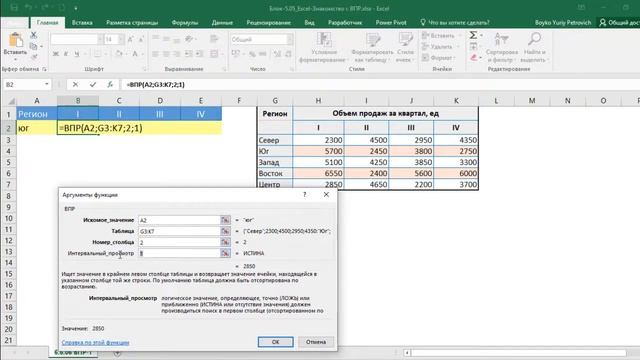This screenshot has height=360, width=640.
Task: Open Sort and Filter (Сортировка и фильтр)
Action: [x=502, y=48]
